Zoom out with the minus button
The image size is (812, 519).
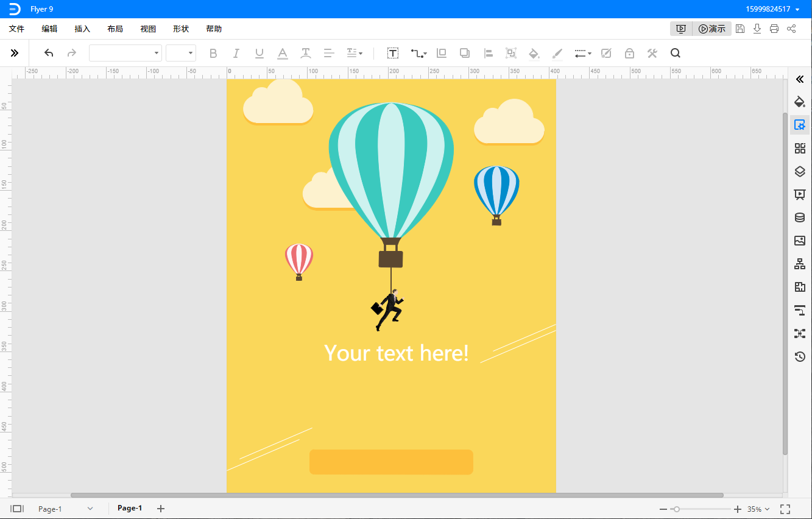663,509
